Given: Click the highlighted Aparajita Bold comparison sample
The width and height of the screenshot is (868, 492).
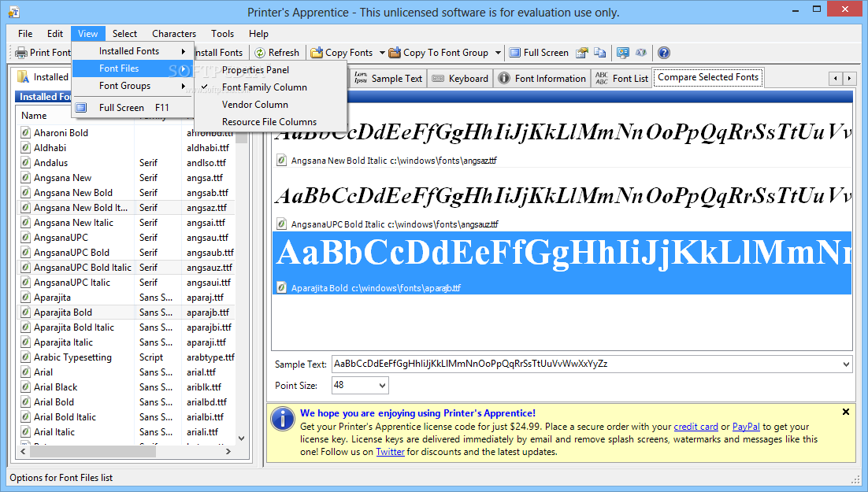Looking at the screenshot, I should click(x=562, y=263).
